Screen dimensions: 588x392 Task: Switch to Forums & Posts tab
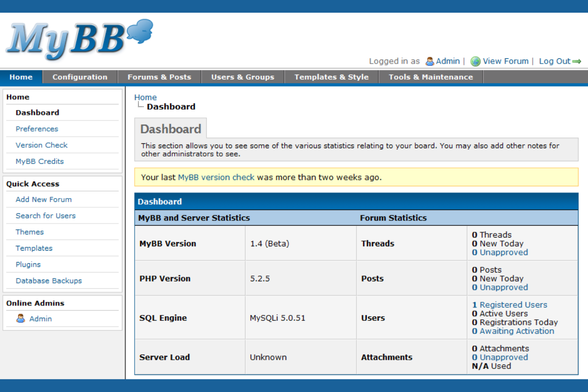pos(159,77)
